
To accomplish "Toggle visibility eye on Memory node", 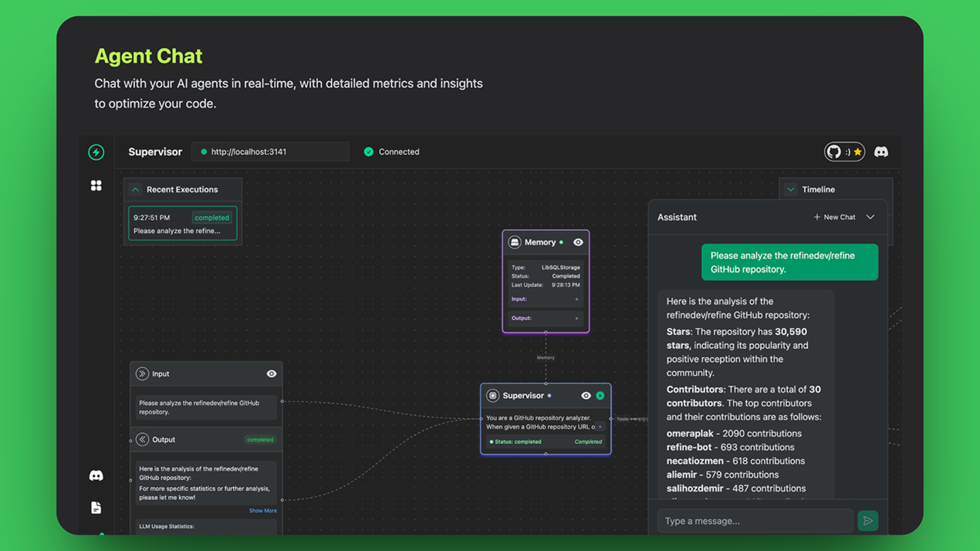I will coord(578,242).
